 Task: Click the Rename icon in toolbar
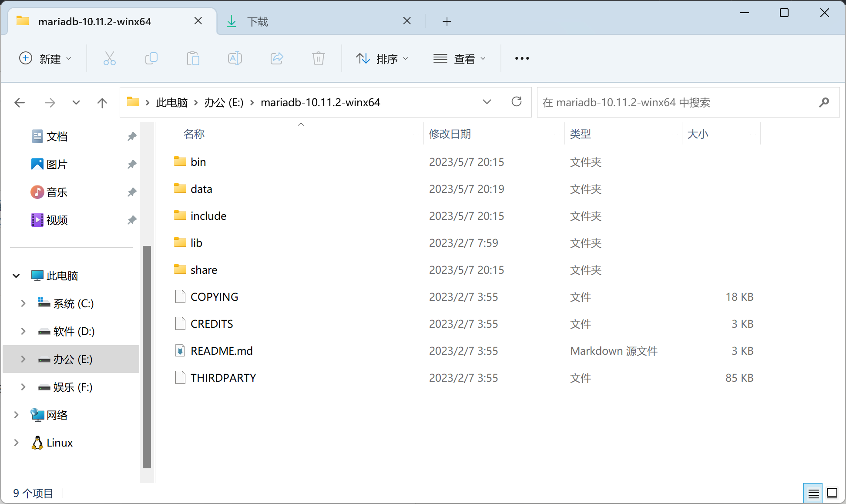(x=235, y=58)
